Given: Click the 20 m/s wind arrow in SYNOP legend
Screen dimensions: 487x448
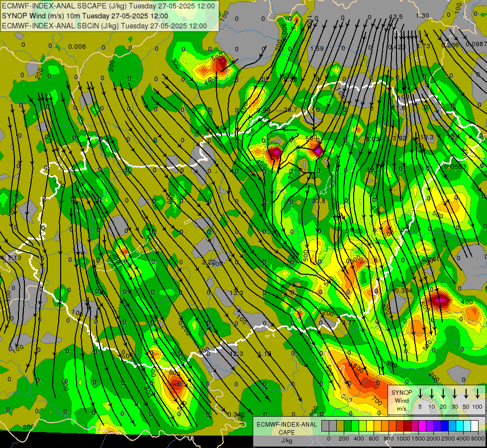Looking at the screenshot, I should point(443,393).
